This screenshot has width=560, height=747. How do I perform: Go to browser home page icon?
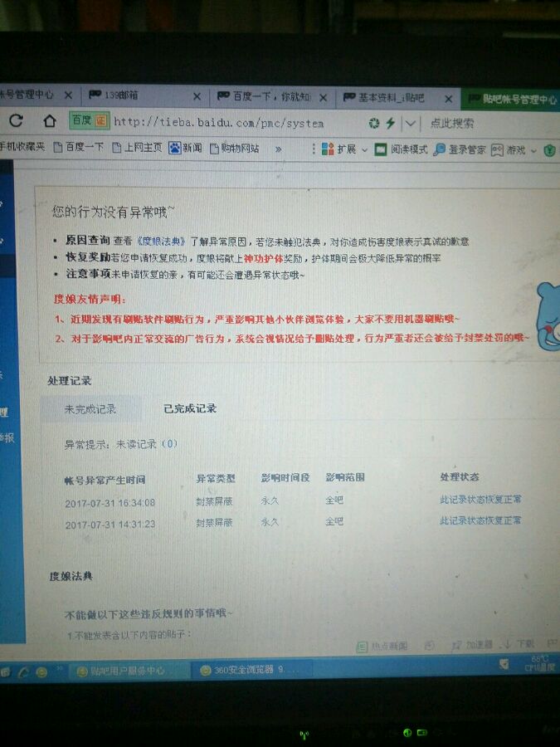click(x=50, y=121)
